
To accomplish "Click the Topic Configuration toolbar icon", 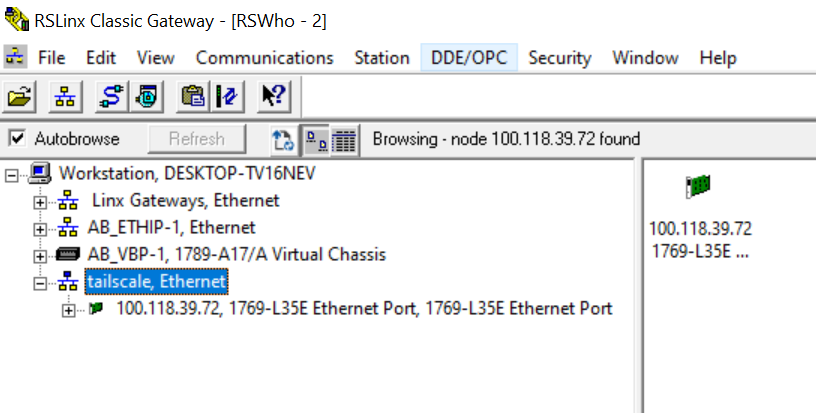I will [227, 96].
